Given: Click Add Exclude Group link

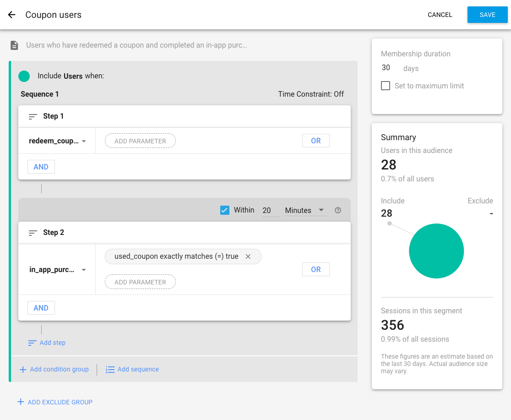Looking at the screenshot, I should coord(55,402).
